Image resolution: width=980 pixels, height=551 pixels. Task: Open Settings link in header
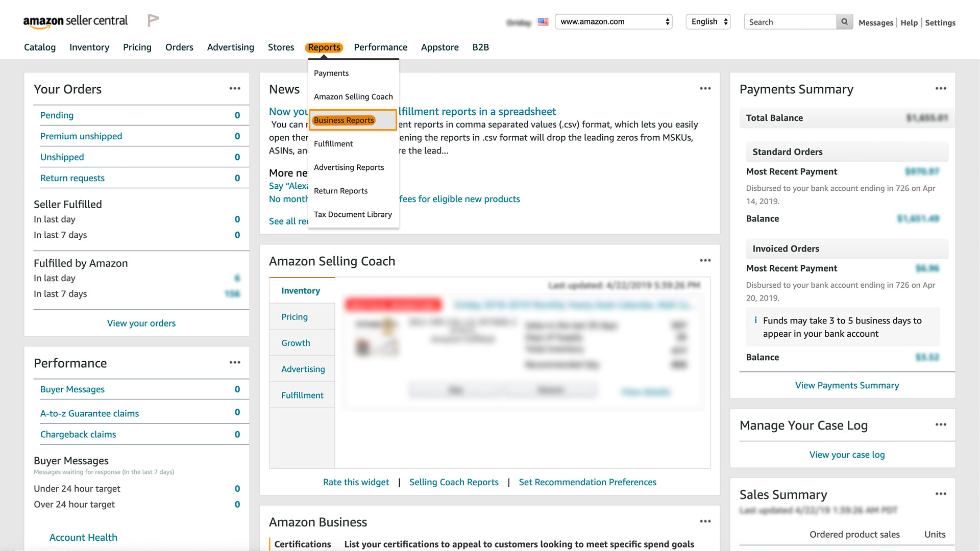point(940,22)
